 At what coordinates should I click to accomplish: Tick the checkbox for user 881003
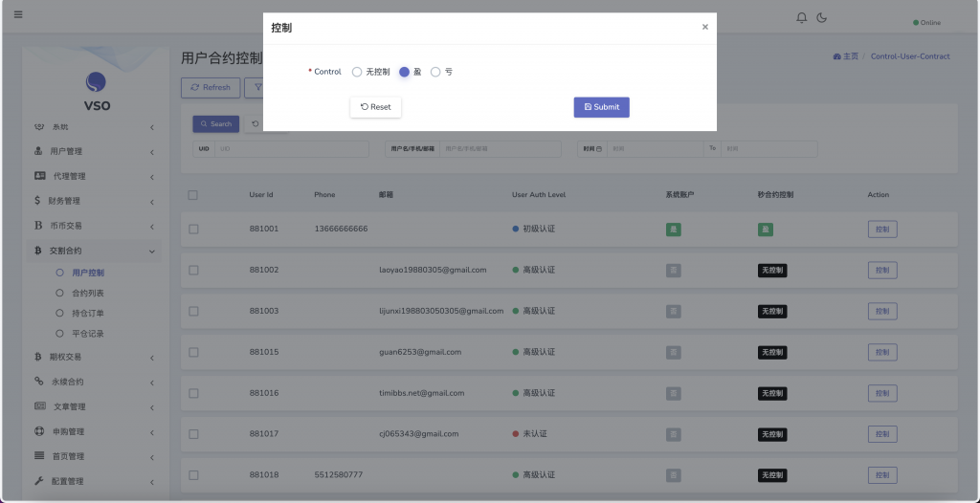[x=193, y=311]
